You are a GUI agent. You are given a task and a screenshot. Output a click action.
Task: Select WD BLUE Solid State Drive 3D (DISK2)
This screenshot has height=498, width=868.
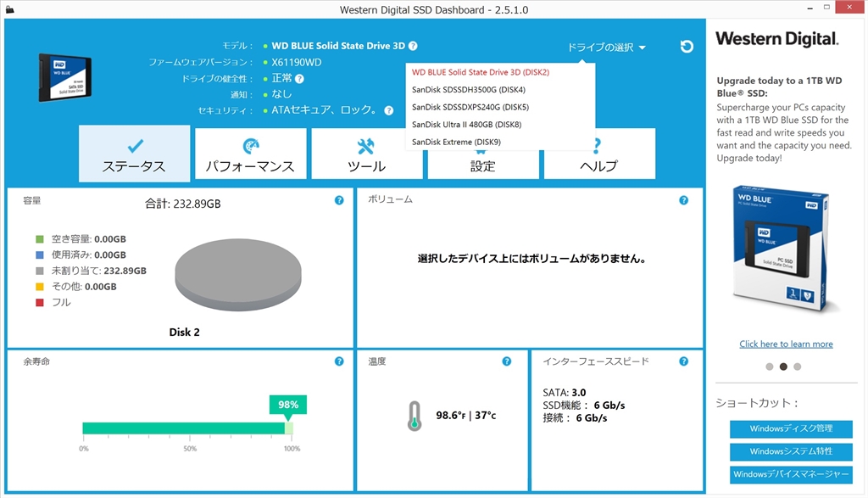tap(481, 72)
